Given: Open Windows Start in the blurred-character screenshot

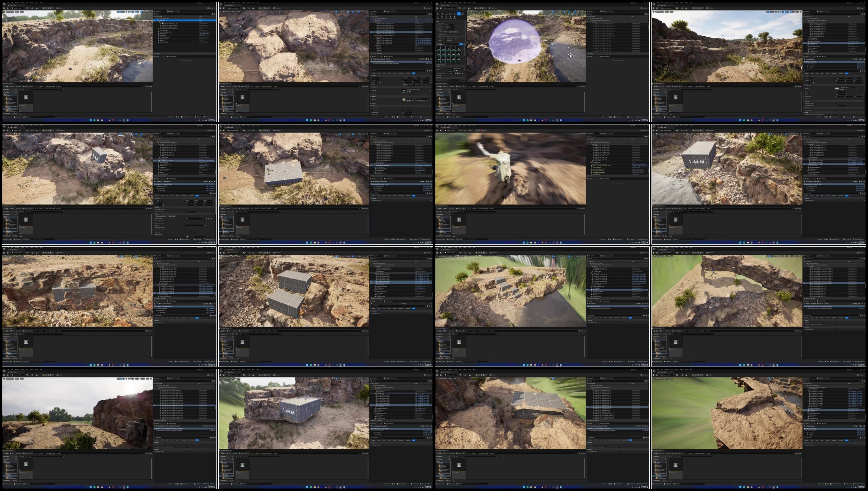Looking at the screenshot, I should [524, 242].
